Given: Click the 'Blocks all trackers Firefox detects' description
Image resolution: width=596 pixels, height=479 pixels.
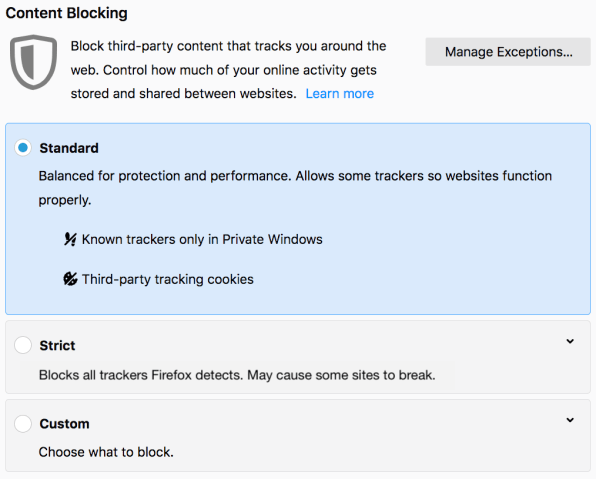Looking at the screenshot, I should tap(237, 375).
